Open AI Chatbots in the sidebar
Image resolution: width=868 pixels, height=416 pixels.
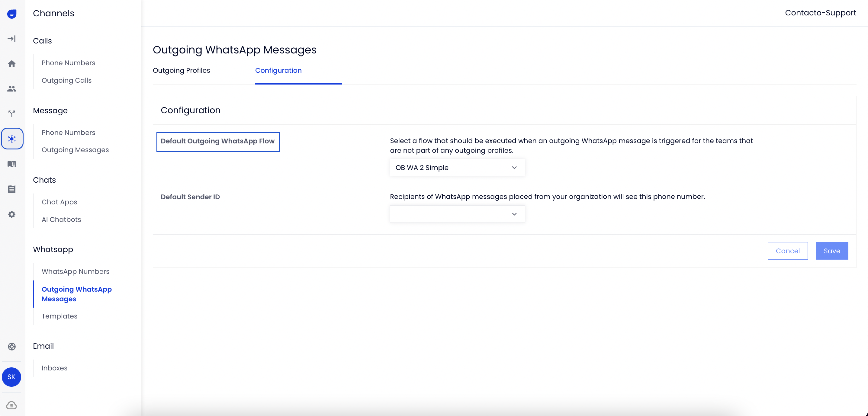tap(61, 219)
